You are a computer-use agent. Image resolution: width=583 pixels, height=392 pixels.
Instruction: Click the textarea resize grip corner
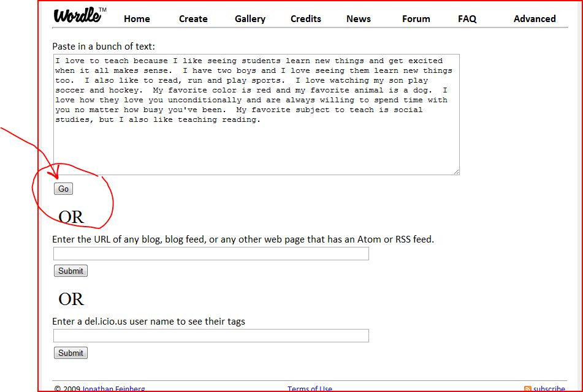pyautogui.click(x=456, y=171)
